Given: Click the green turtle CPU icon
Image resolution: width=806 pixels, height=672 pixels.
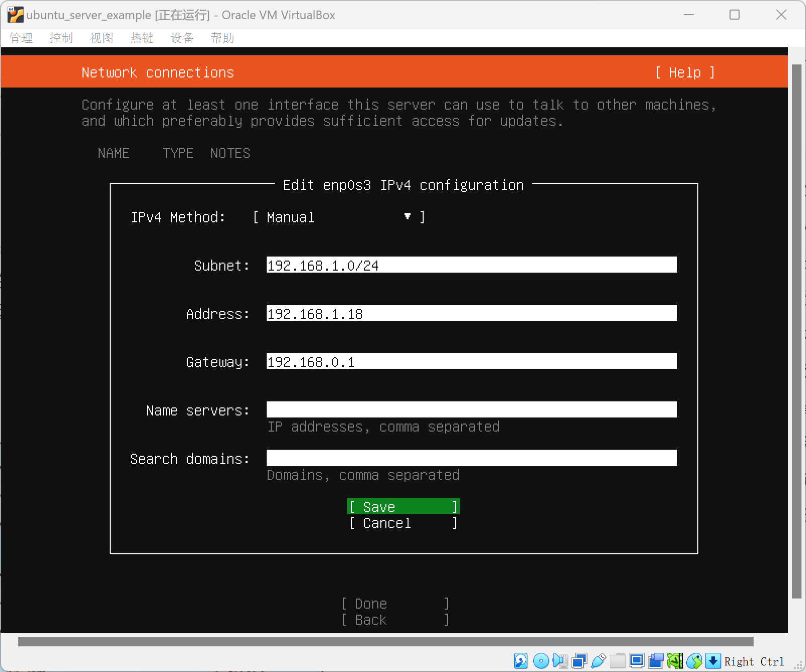Looking at the screenshot, I should point(675,660).
